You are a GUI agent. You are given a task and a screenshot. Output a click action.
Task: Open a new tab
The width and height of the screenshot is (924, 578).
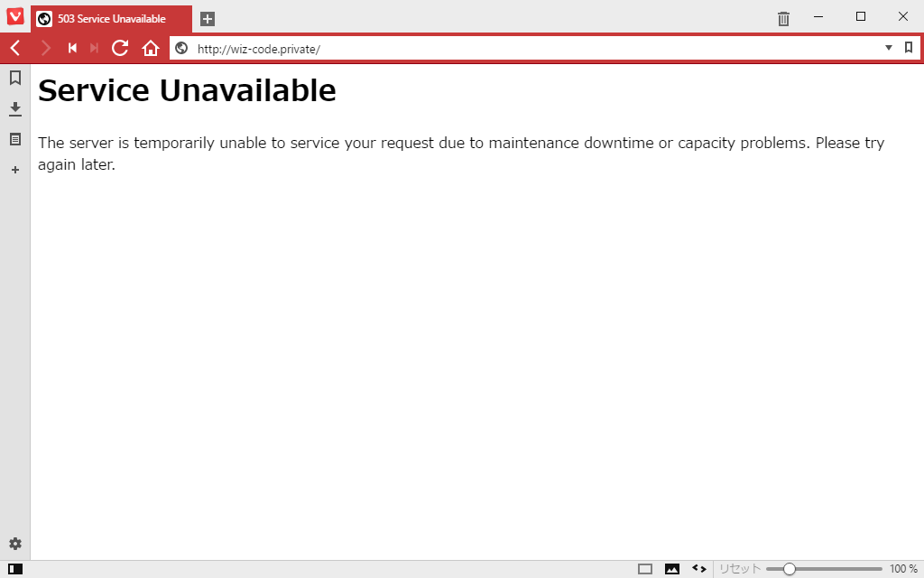(x=208, y=19)
